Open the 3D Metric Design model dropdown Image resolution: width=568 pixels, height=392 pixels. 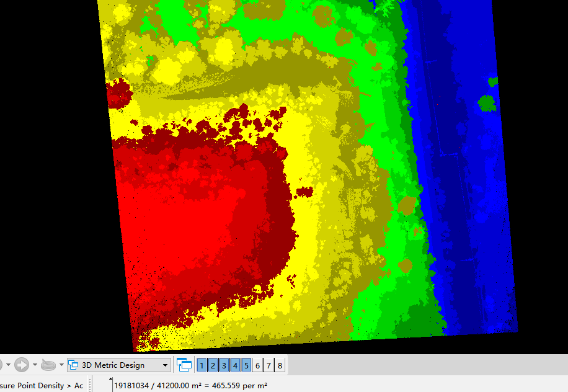tap(119, 365)
